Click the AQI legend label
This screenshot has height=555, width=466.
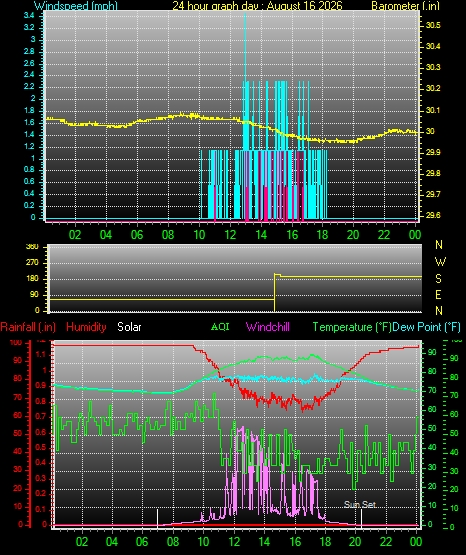click(x=220, y=326)
